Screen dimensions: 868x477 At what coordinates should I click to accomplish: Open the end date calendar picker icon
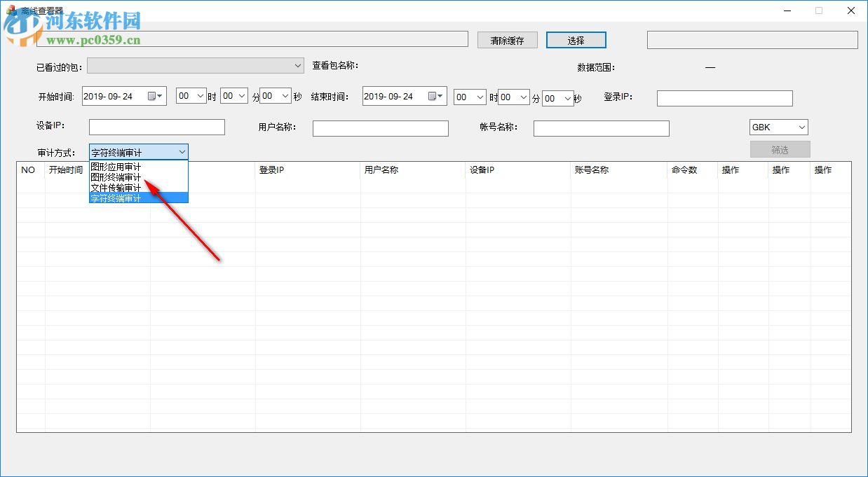435,97
